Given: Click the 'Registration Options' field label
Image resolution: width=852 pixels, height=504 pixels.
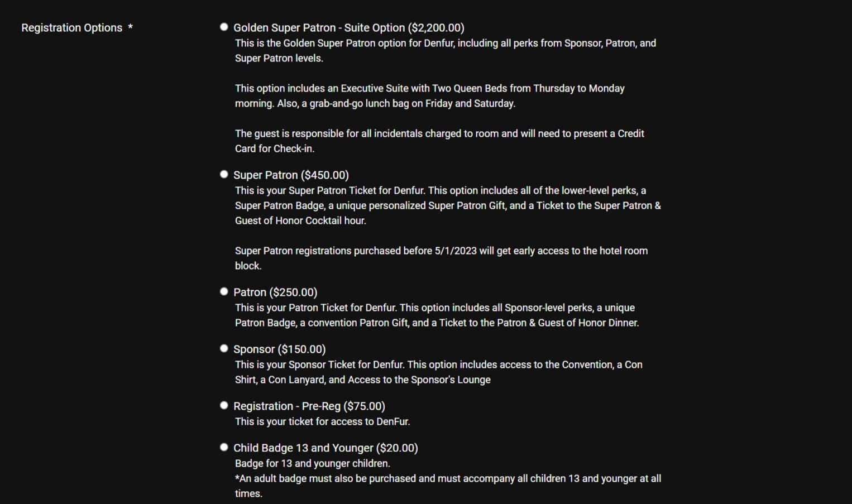Looking at the screenshot, I should click(x=71, y=28).
